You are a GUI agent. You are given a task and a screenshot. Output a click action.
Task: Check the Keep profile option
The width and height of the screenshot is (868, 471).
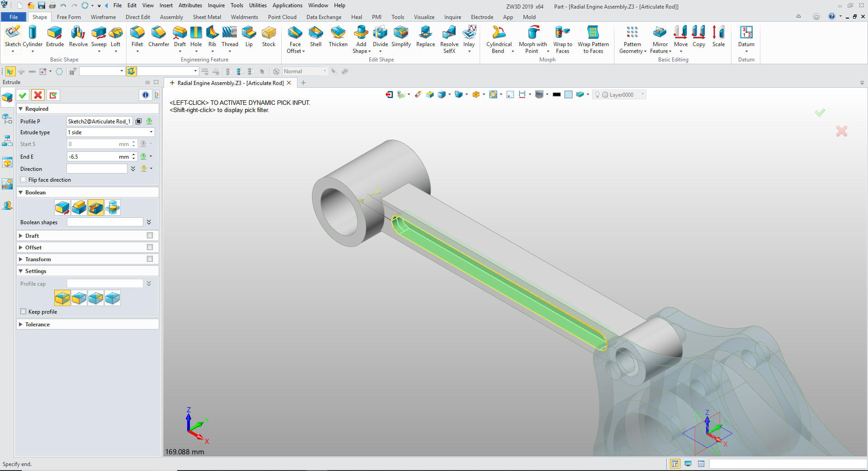tap(24, 312)
